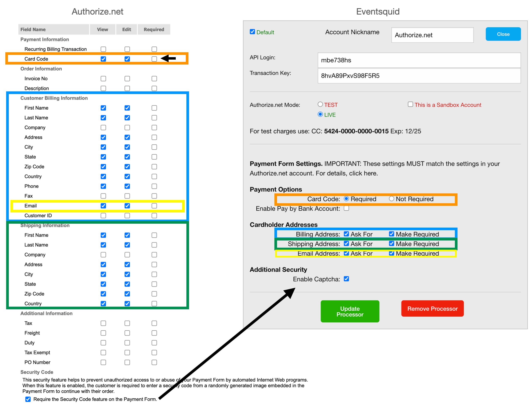Viewport: 532px width, 406px height.
Task: Click the Edit column header
Action: pos(126,29)
